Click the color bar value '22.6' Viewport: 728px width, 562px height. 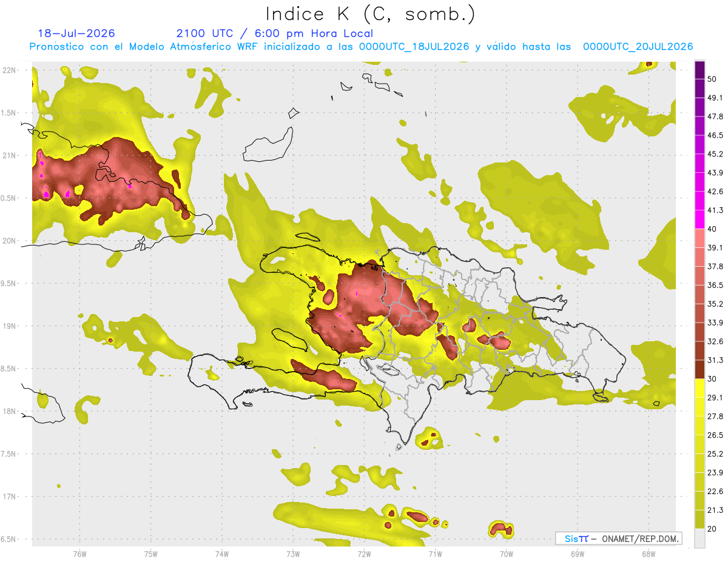[716, 492]
